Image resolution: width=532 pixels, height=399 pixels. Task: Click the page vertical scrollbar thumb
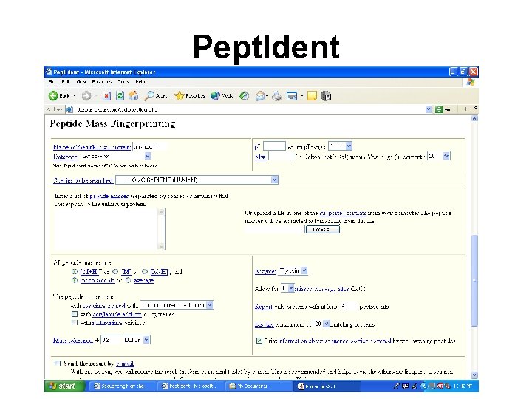474,280
